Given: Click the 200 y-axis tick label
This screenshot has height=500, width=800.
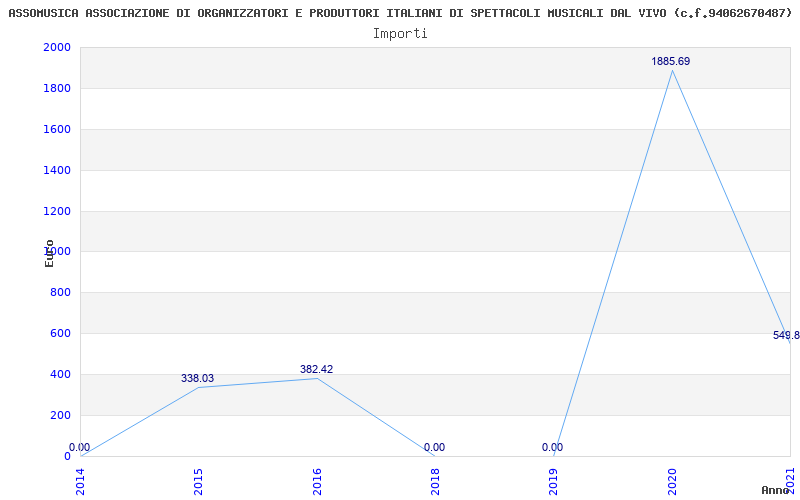Looking at the screenshot, I should 61,415.
